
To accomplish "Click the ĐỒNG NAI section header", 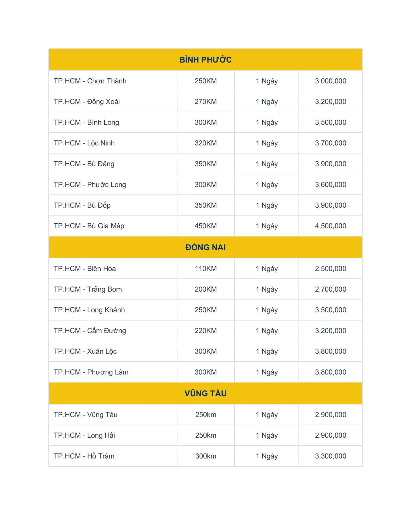I will pos(205,247).
